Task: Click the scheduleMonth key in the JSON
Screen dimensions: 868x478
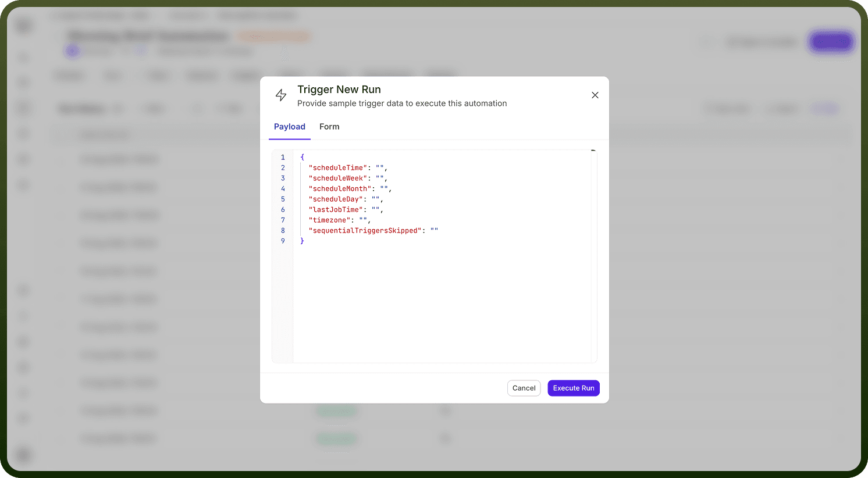Action: click(x=340, y=189)
